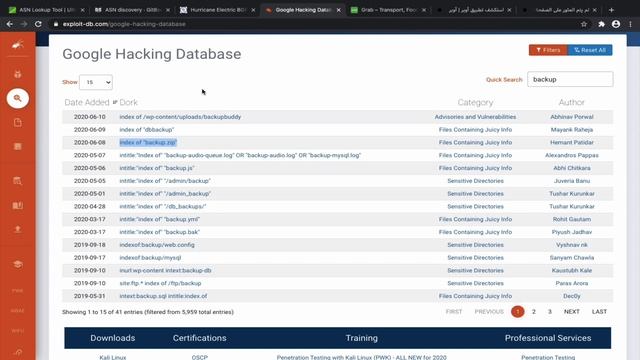Open the index of "dbbackup" dork
Viewport: 640px width, 360px height.
[x=147, y=129]
